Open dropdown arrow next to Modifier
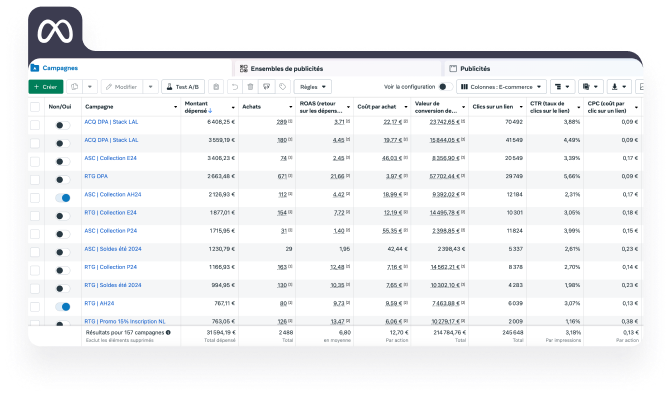Viewport: 670px width, 394px height. (150, 87)
